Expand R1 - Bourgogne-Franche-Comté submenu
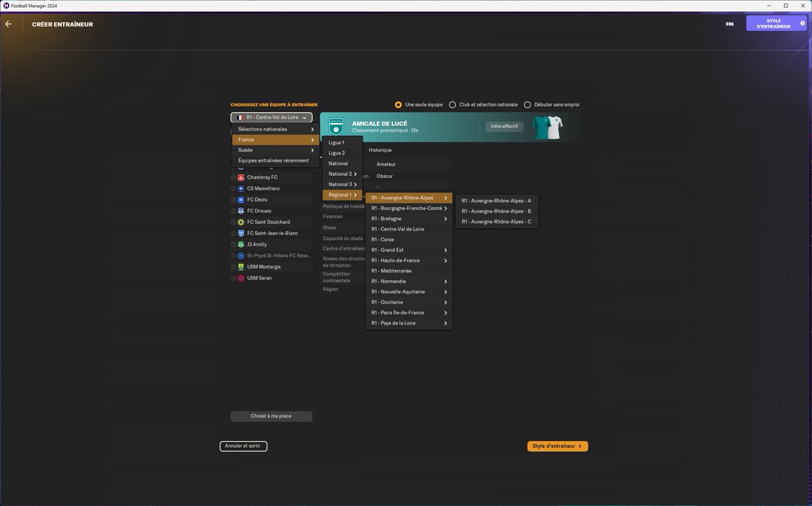This screenshot has width=812, height=506. coord(409,208)
